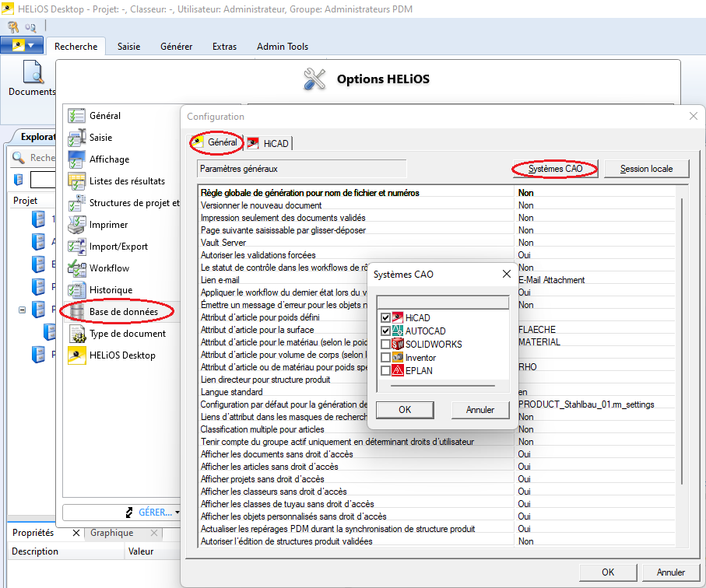Click the Documents ribbon icon

coord(33,73)
